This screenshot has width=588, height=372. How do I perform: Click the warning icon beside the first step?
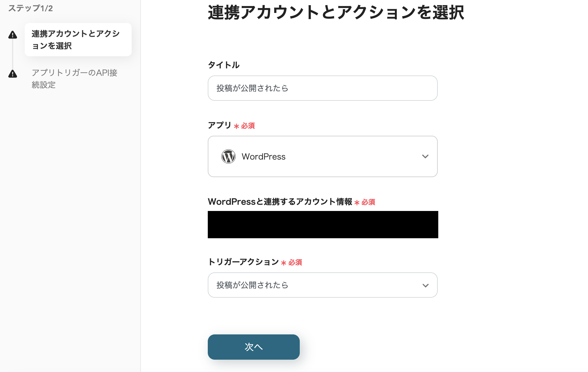click(x=13, y=35)
